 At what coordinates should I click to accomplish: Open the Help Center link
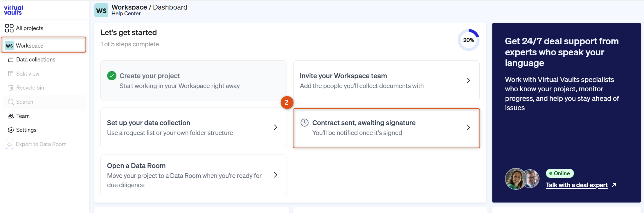[x=126, y=14]
